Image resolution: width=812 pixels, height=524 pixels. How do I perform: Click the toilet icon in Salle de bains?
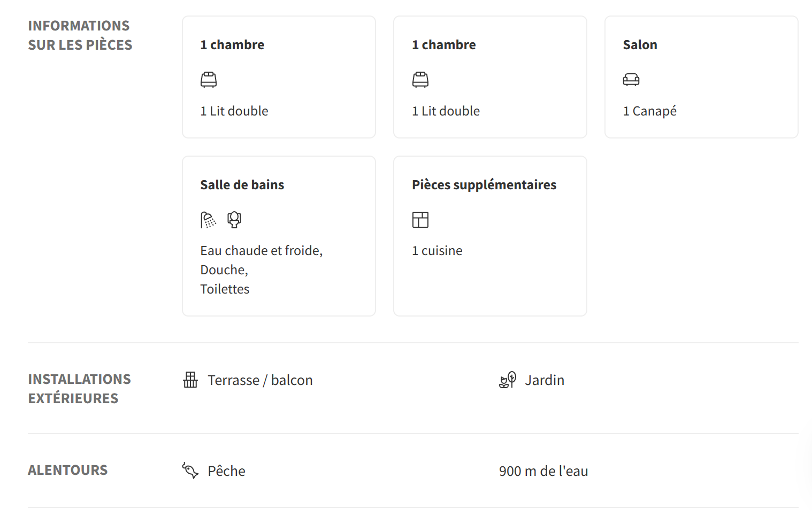coord(234,220)
